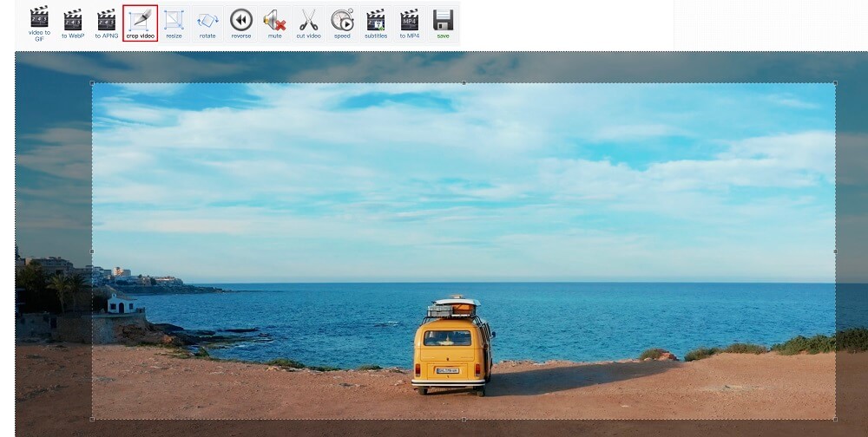Click the top-left crop selection handle
This screenshot has width=868, height=437.
[x=93, y=83]
